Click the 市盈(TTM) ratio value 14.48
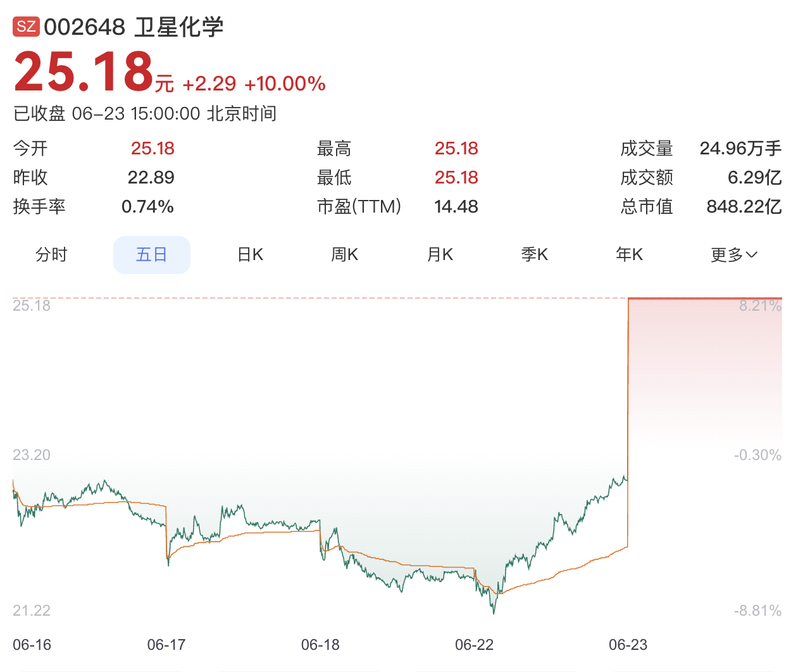Screen dimensions: 791x672 point(456,206)
